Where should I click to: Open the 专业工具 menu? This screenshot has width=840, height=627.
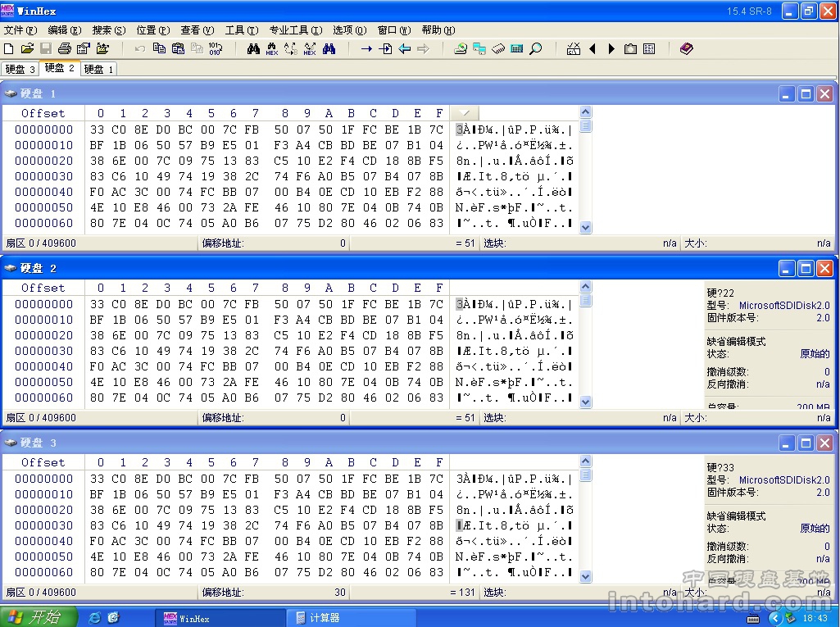pyautogui.click(x=295, y=30)
